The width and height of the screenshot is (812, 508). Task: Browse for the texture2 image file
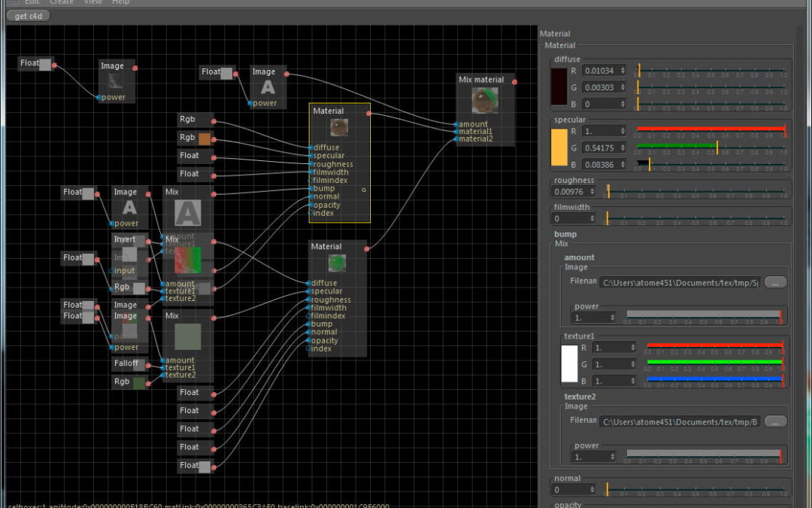pyautogui.click(x=775, y=421)
